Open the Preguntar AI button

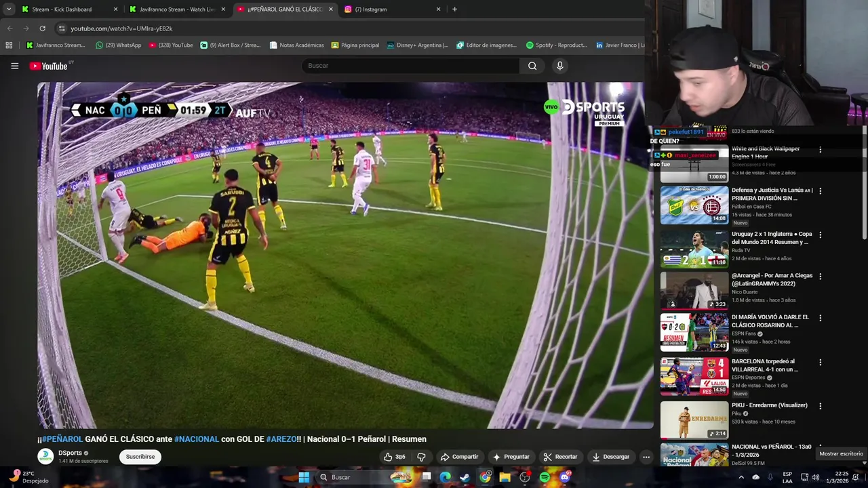pyautogui.click(x=511, y=457)
